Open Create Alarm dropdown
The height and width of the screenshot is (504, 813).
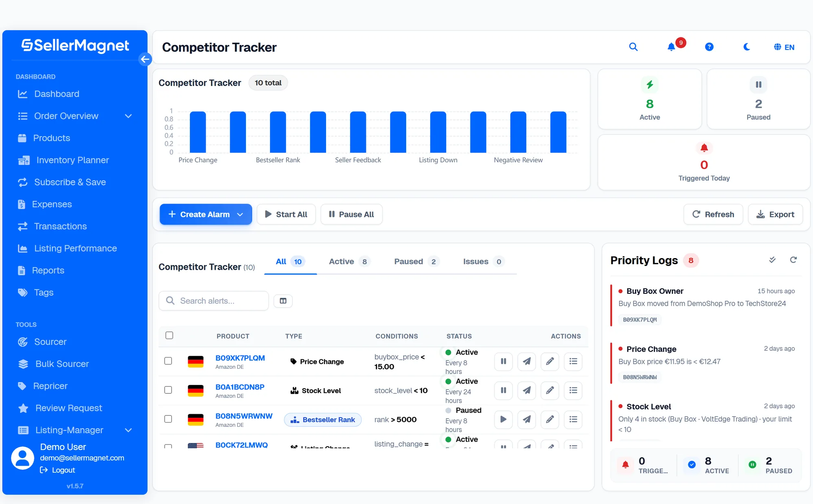(206, 214)
